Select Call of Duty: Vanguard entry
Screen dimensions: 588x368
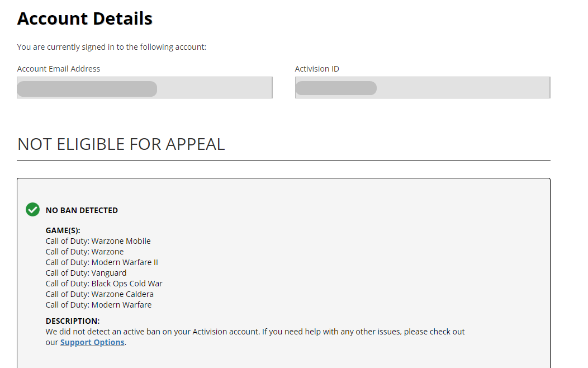[86, 273]
